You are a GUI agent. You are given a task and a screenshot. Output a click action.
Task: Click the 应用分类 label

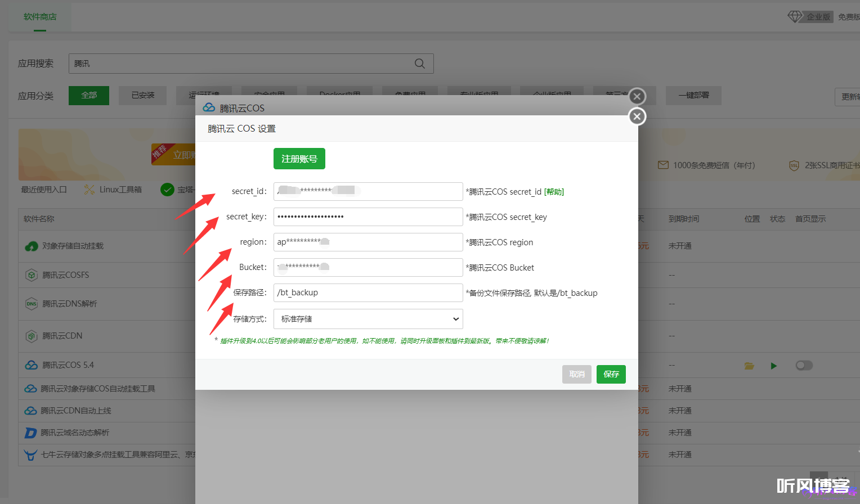[35, 96]
